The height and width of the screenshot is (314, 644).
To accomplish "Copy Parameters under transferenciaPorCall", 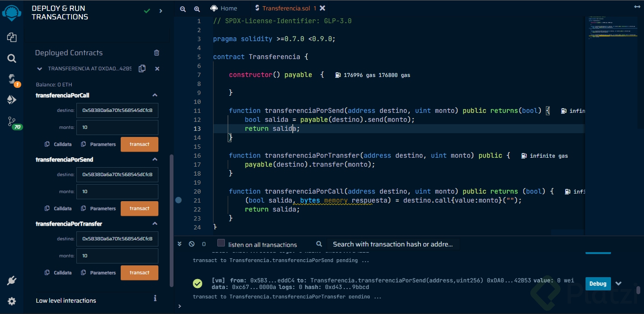I will coord(98,144).
